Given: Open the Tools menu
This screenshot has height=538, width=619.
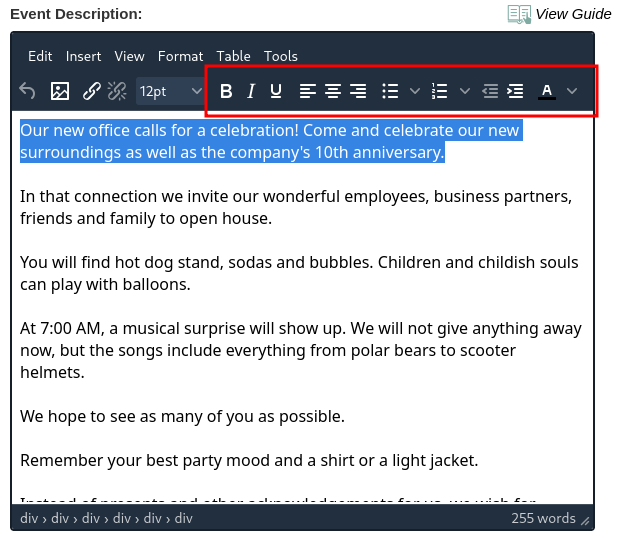Looking at the screenshot, I should [x=281, y=56].
